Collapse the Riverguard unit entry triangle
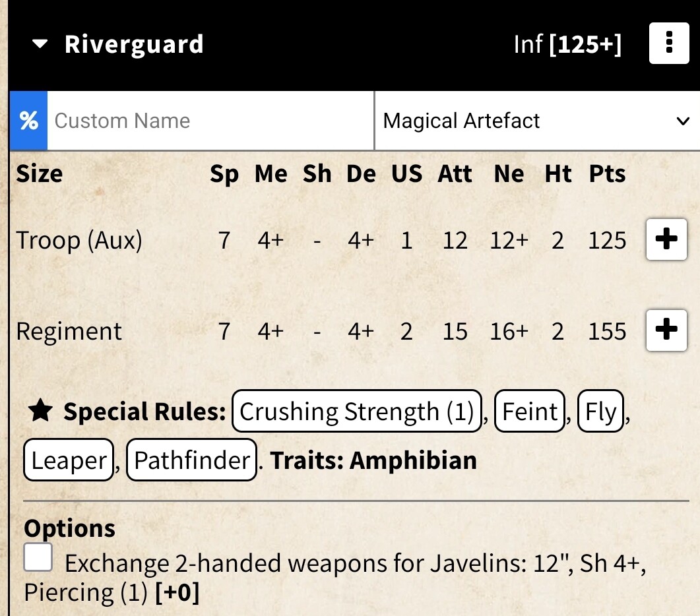Image resolution: width=700 pixels, height=616 pixels. [40, 45]
